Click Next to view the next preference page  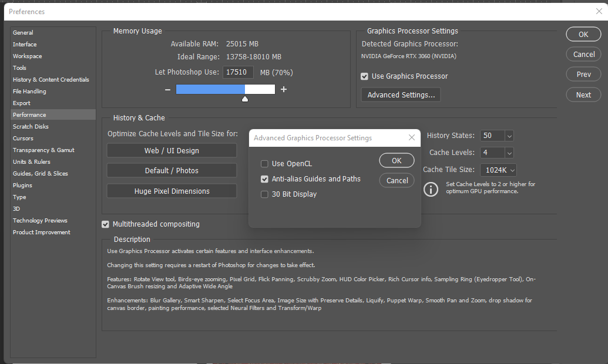[x=583, y=95]
